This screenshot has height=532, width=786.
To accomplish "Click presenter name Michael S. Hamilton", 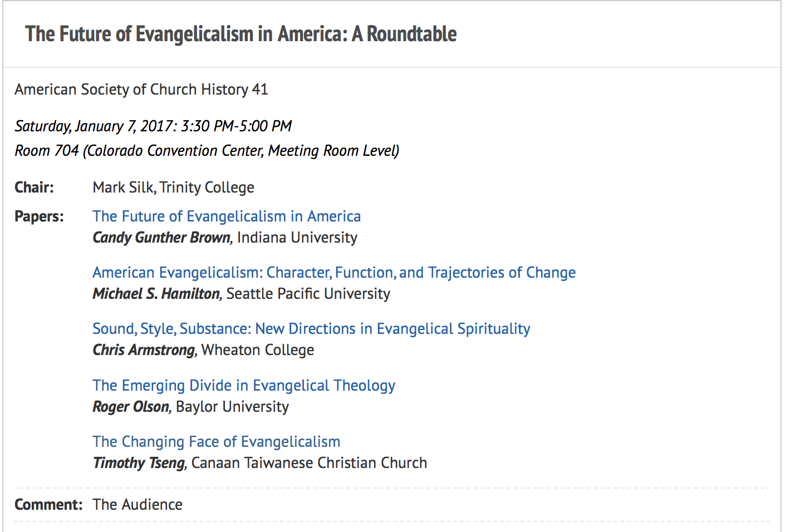I will point(156,294).
